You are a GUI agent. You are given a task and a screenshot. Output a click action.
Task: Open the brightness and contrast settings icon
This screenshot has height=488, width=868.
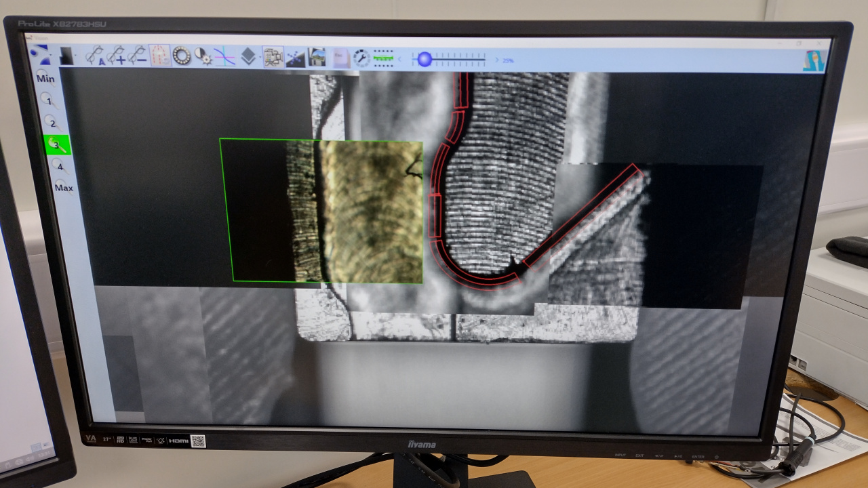point(203,56)
